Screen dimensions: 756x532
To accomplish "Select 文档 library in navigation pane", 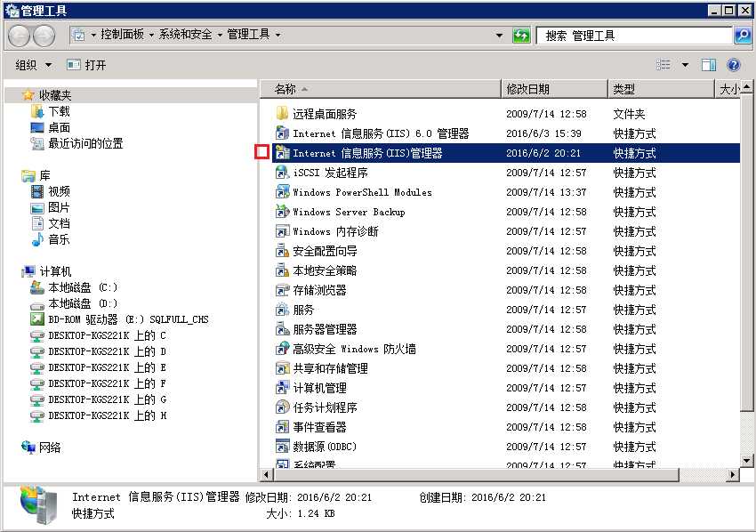I will (59, 223).
